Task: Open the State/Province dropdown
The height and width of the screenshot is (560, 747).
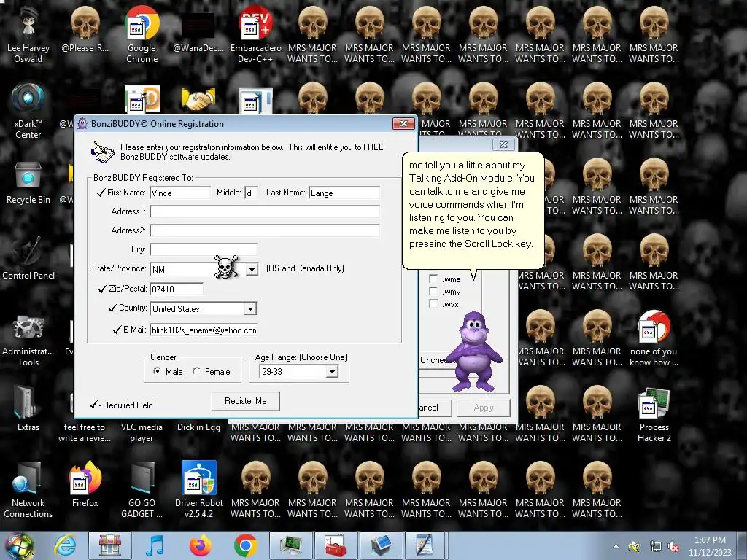Action: [x=252, y=270]
